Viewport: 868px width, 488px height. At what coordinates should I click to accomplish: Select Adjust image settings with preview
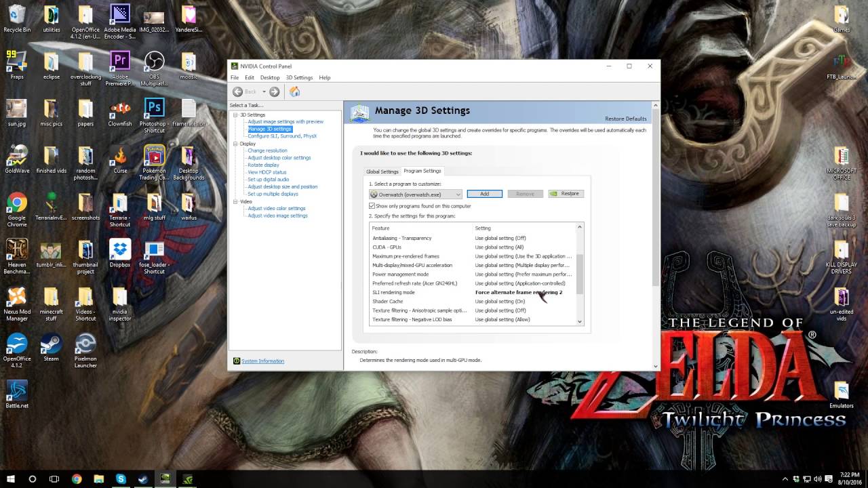click(x=285, y=122)
